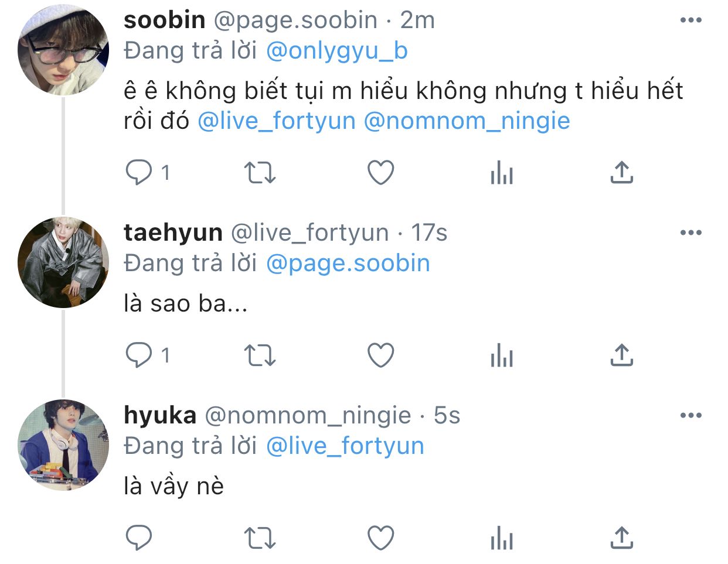The image size is (728, 564).
Task: Open more options on taehyun's tweet
Action: (691, 233)
